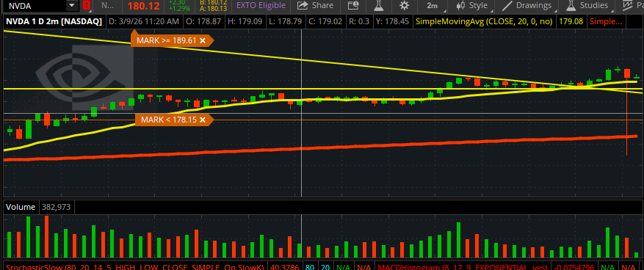644x270 pixels.
Task: Click the O: 178.87 open value
Action: (204, 21)
